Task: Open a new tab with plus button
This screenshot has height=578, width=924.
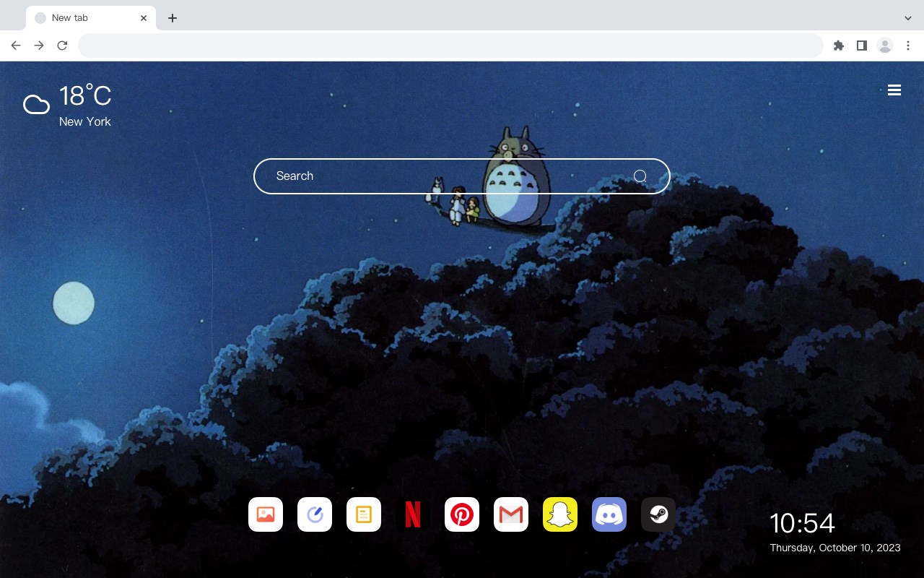Action: coord(172,18)
